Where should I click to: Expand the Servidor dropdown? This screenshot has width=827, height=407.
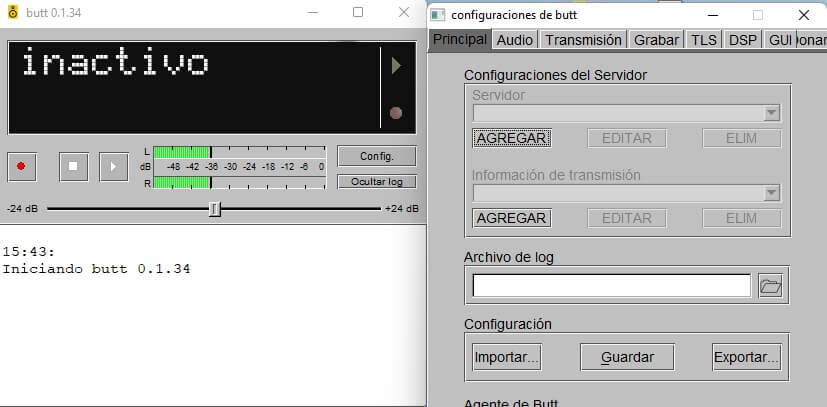772,113
